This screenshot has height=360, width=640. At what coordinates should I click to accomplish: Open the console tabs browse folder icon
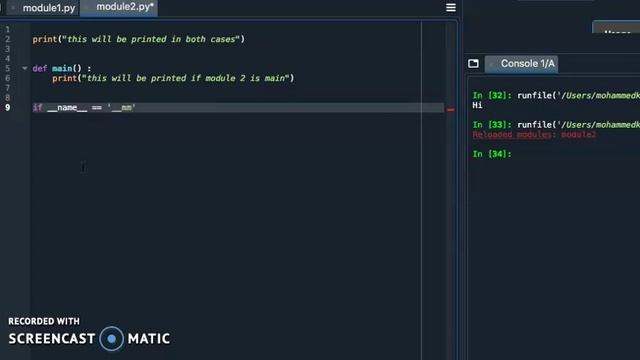[473, 64]
